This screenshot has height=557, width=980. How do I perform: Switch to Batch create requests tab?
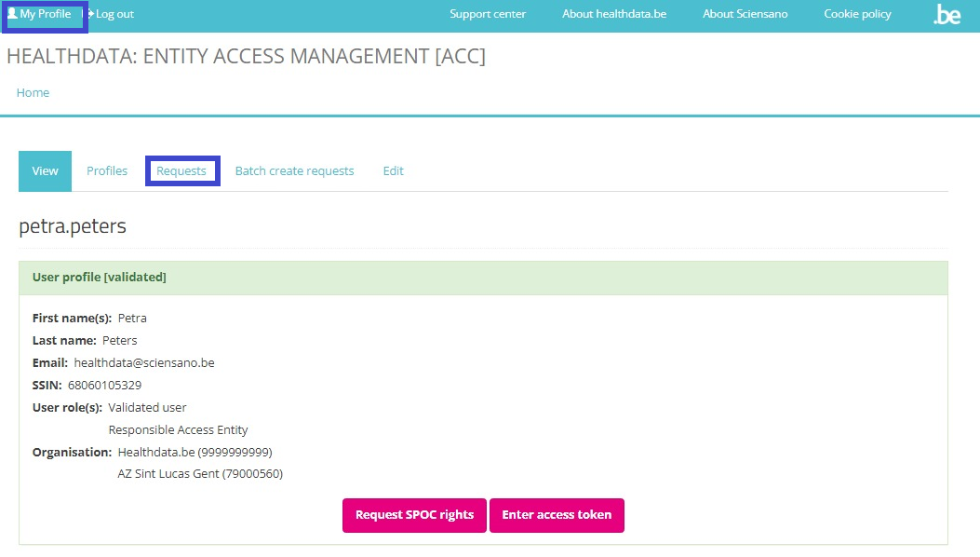click(294, 171)
